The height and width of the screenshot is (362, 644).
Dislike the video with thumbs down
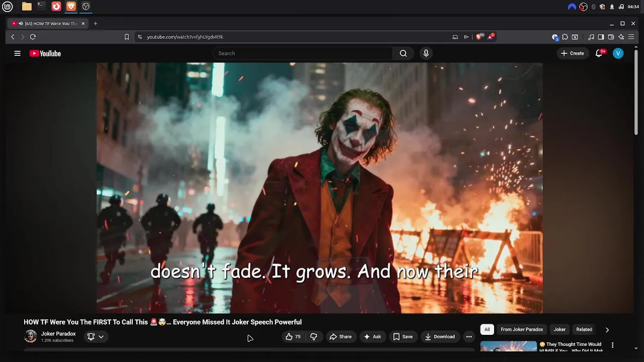click(314, 337)
